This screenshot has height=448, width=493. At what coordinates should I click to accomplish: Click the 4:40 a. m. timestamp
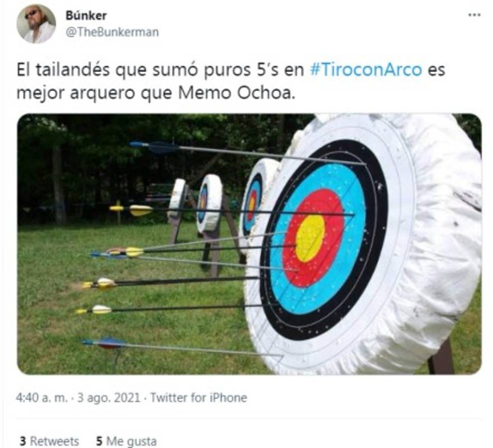tap(42, 398)
